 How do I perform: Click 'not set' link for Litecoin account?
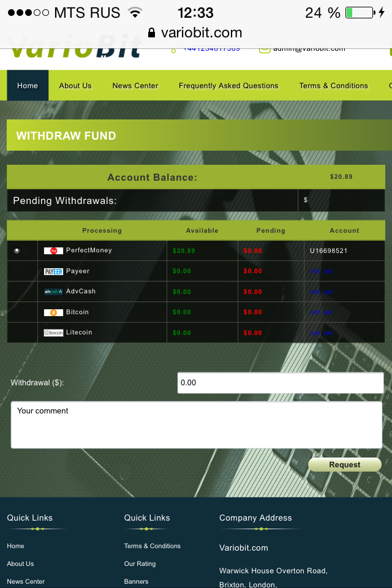tap(322, 333)
